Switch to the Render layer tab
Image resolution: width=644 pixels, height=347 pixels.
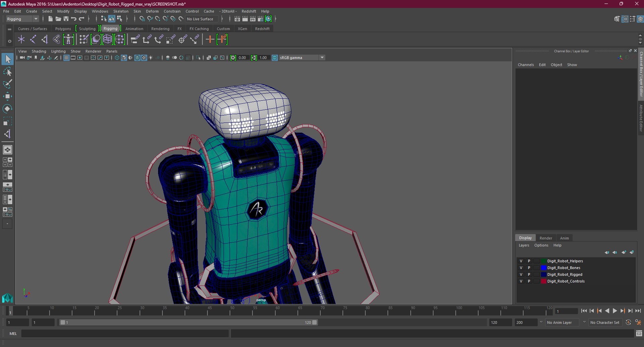(546, 238)
